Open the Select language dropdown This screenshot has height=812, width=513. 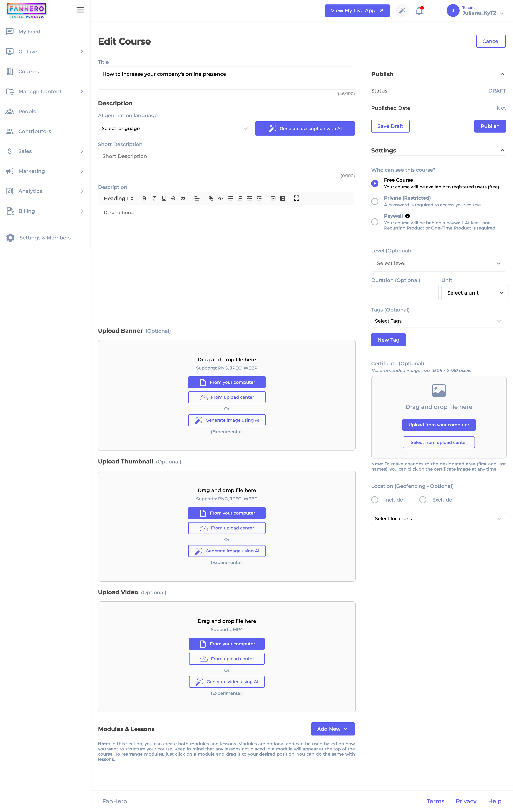[175, 128]
